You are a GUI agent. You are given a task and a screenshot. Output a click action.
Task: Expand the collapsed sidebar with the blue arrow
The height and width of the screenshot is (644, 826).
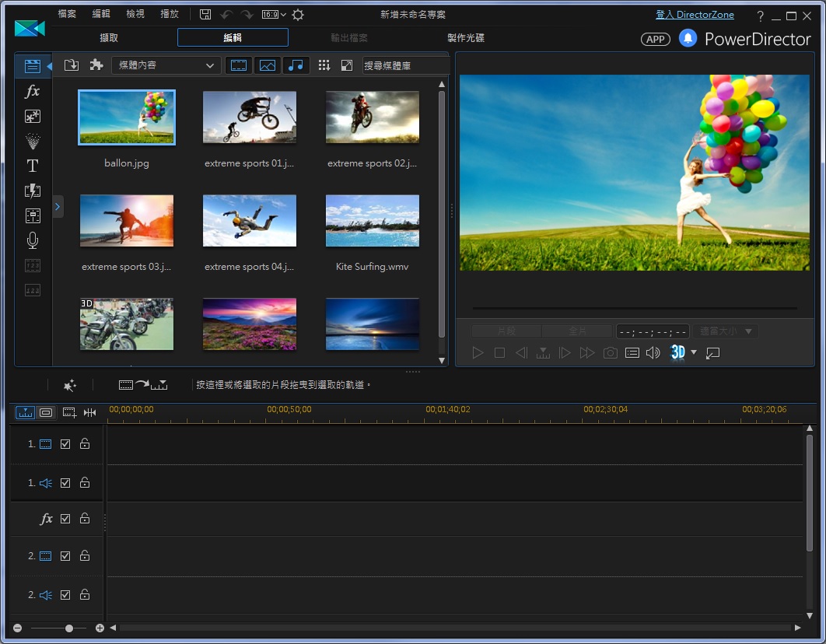[x=58, y=206]
